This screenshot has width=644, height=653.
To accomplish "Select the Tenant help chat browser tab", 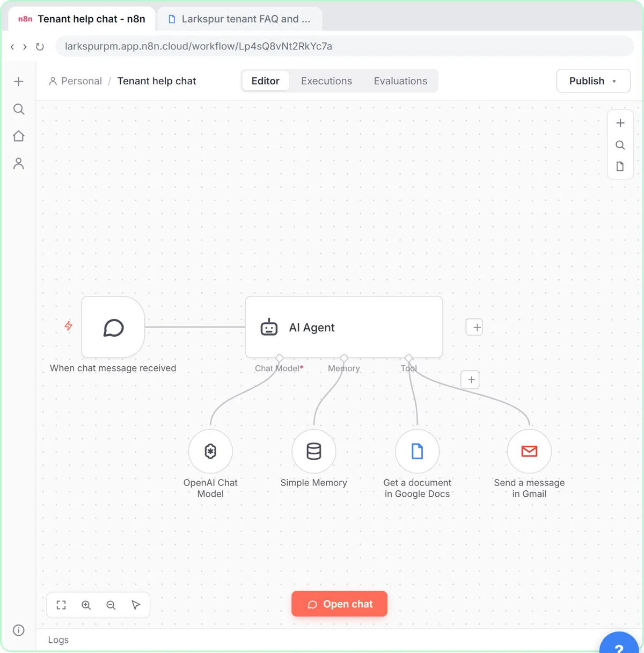I will 82,19.
